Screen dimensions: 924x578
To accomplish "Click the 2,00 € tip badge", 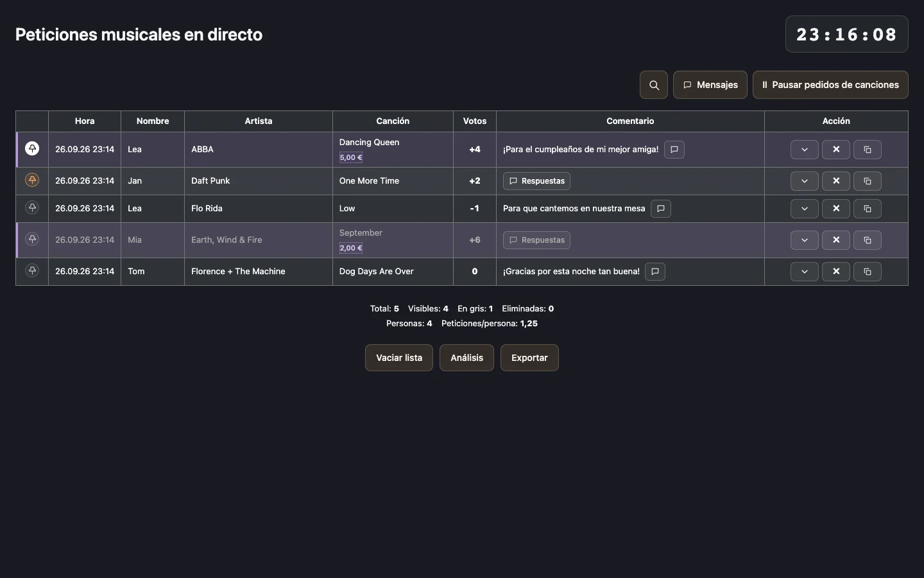I will (351, 248).
